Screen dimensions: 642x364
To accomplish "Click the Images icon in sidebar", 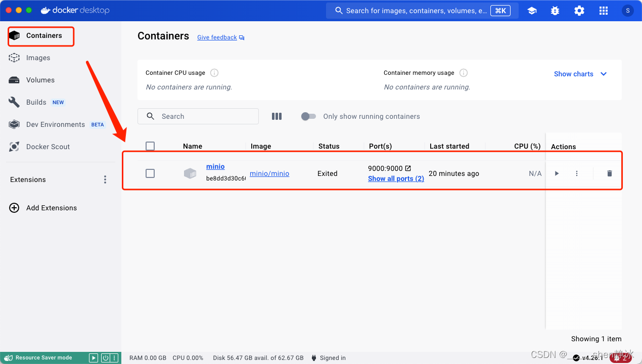I will coord(14,58).
